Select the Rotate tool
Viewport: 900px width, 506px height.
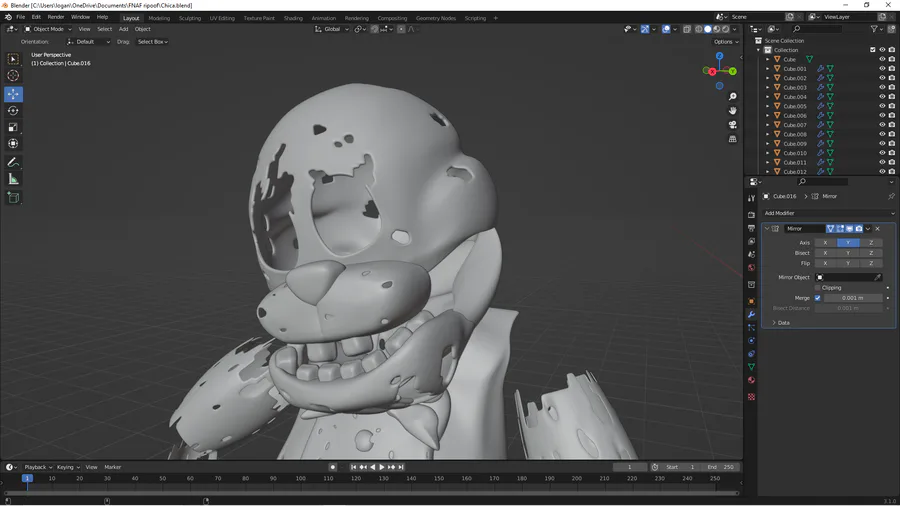(x=13, y=111)
